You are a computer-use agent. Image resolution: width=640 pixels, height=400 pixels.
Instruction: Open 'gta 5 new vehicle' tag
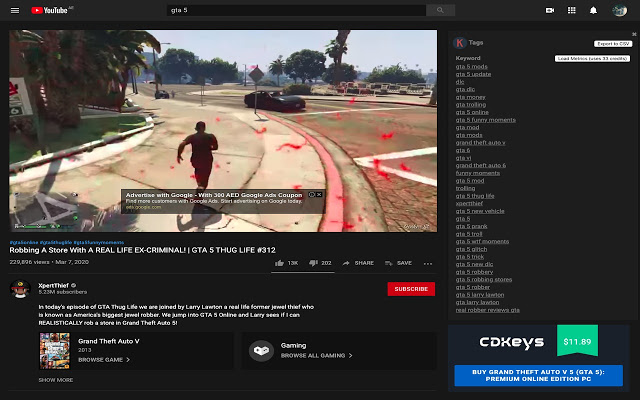click(480, 211)
